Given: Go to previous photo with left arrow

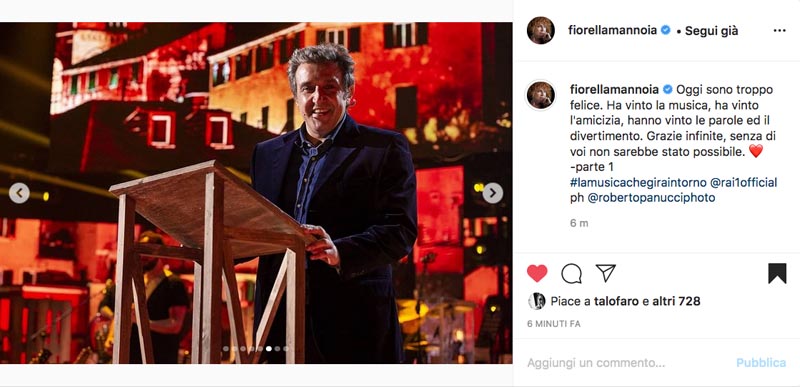Looking at the screenshot, I should click(x=19, y=193).
